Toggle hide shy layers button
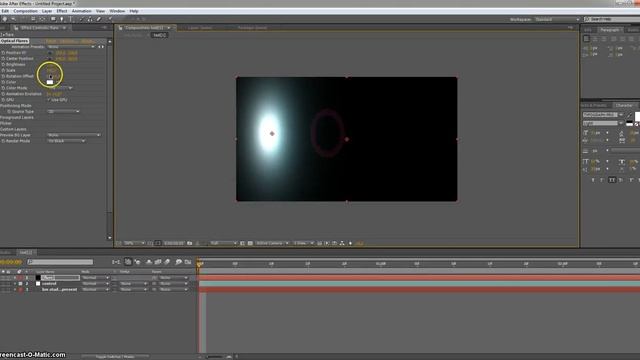The image size is (640, 360). pyautogui.click(x=149, y=262)
